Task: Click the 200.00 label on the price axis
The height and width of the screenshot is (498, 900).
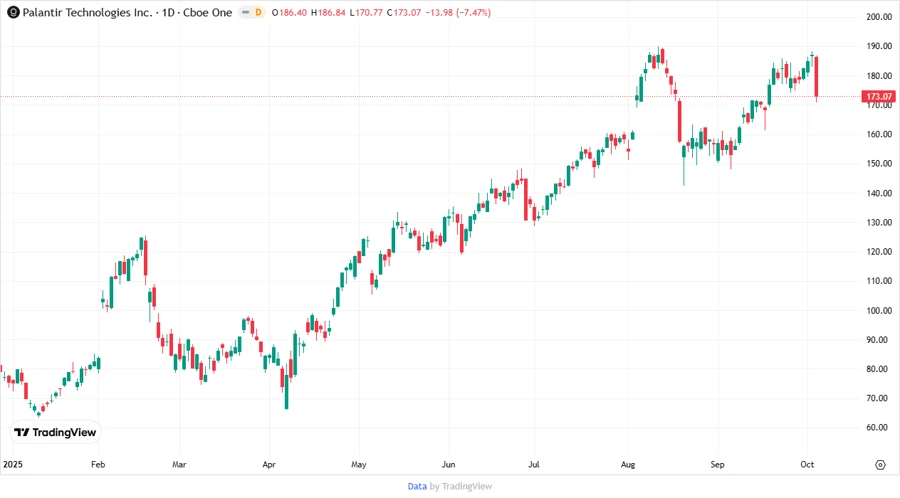Action: pyautogui.click(x=879, y=17)
